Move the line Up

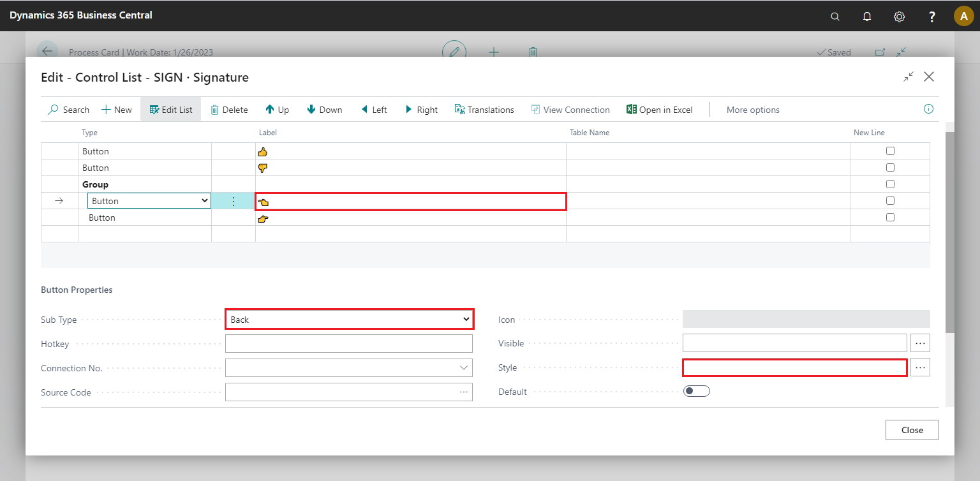[278, 110]
